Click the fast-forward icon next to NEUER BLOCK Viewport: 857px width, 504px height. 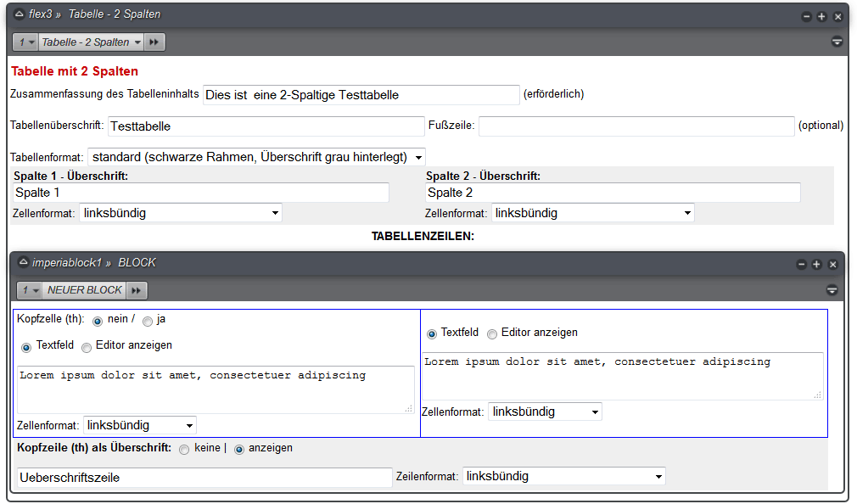(137, 290)
